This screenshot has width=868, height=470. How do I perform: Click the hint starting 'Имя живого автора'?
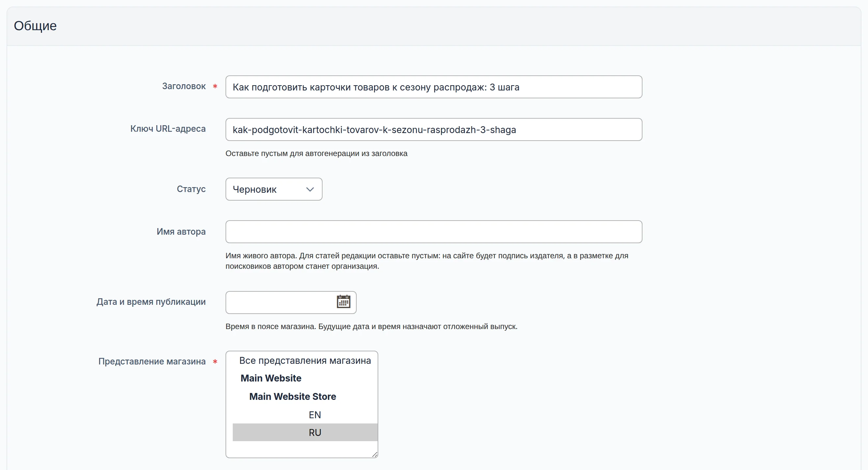click(x=426, y=261)
